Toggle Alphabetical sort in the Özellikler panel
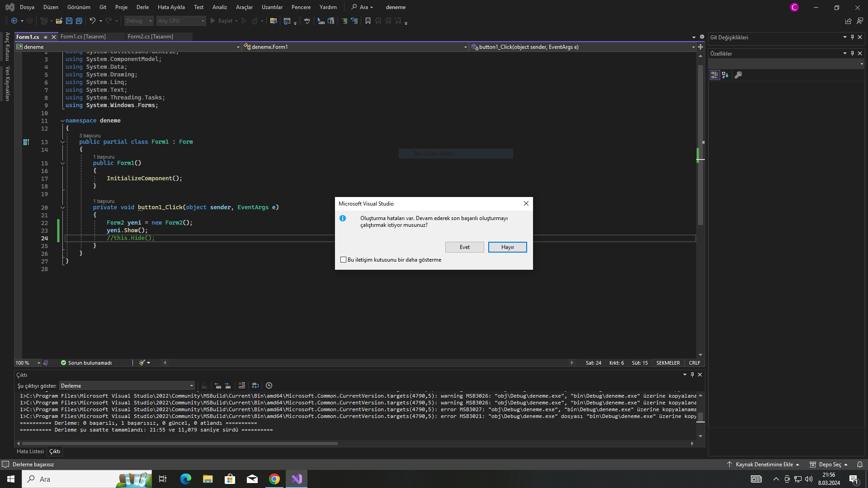Viewport: 868px width, 488px height. [x=725, y=75]
